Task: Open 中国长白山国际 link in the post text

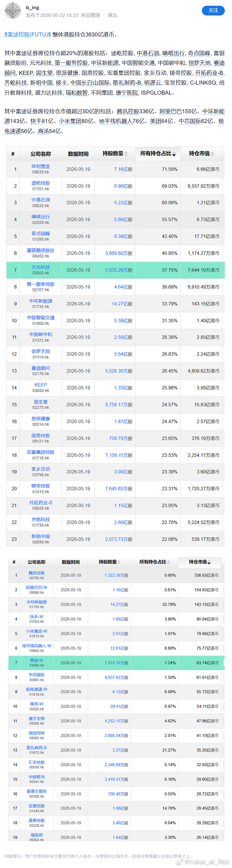Action: [90, 83]
